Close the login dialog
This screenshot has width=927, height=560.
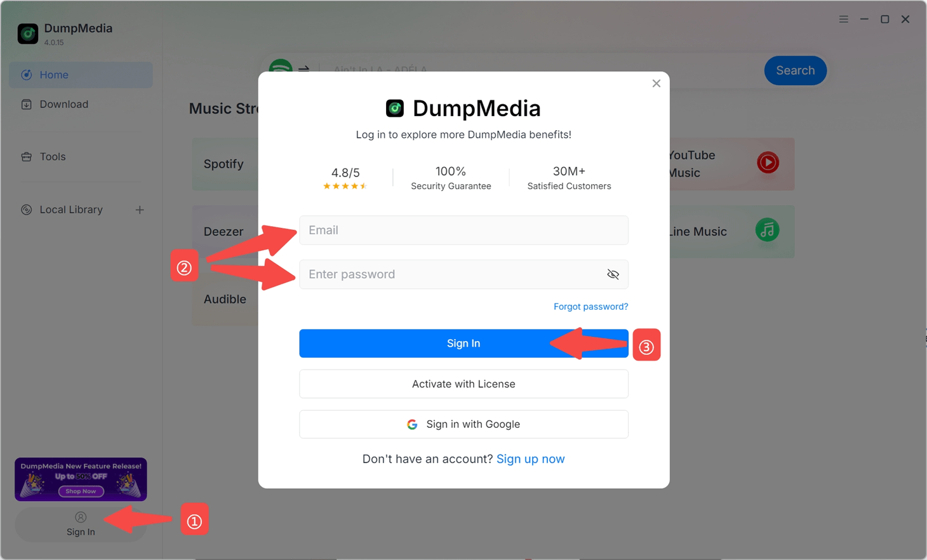point(656,83)
